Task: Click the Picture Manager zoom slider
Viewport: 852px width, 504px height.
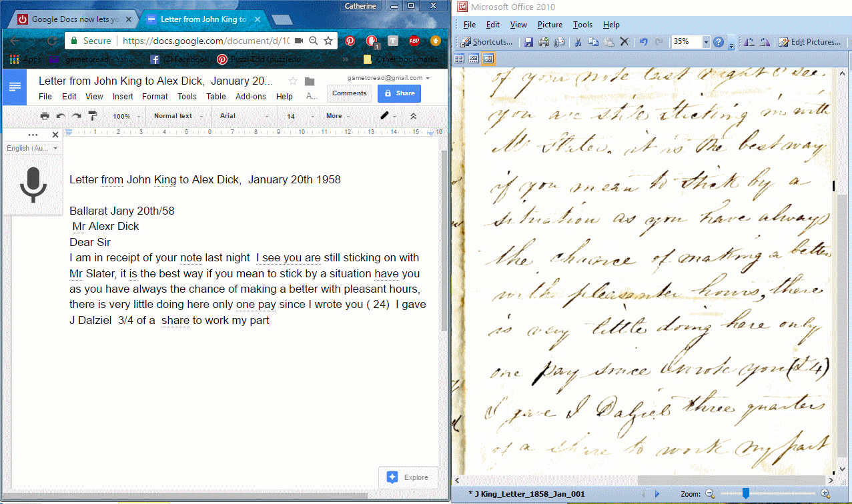Action: click(746, 493)
